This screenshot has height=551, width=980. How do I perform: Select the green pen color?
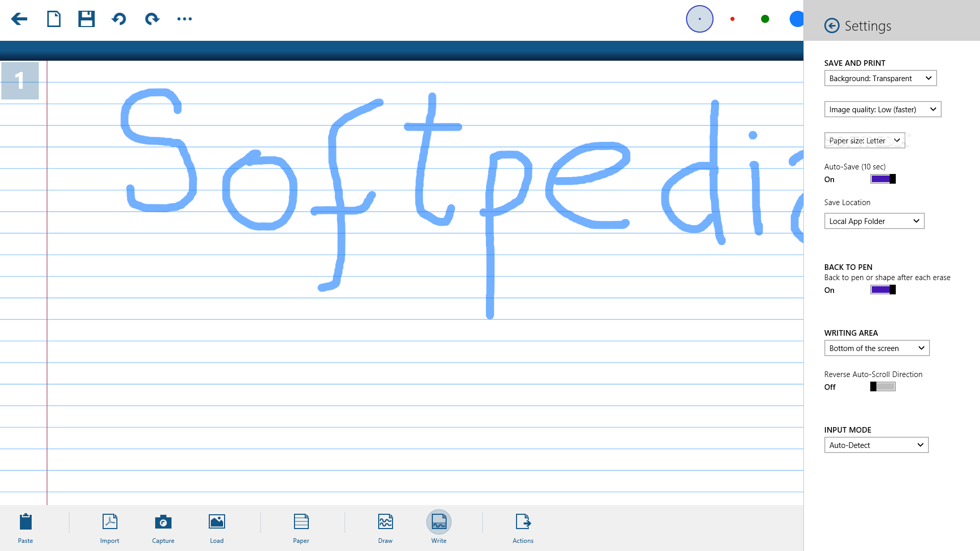coord(765,19)
